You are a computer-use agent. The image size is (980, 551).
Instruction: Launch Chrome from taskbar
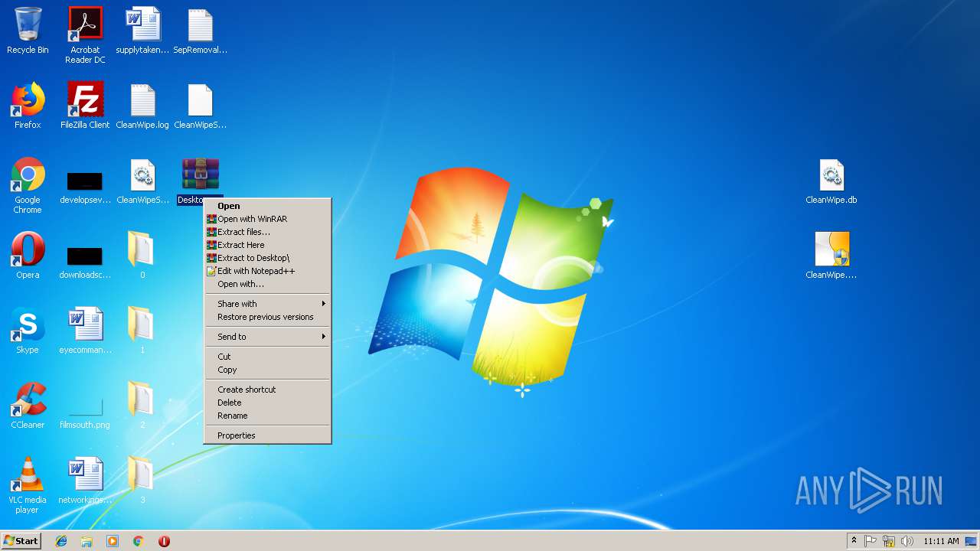tap(138, 541)
